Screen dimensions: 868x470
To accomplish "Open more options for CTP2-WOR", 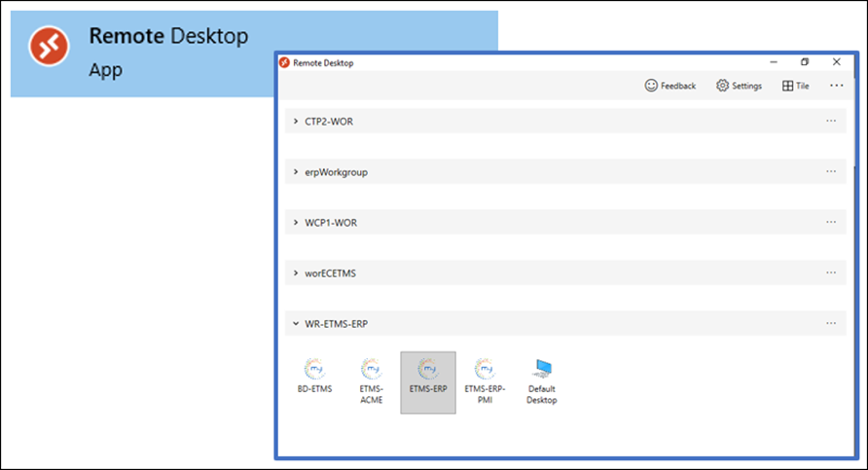I will point(831,121).
